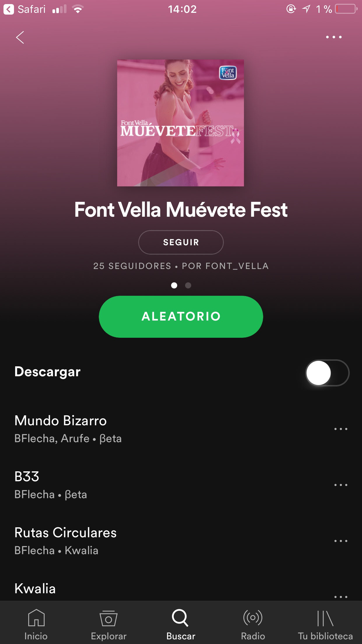This screenshot has width=362, height=644.
Task: Toggle the Descargar download switch
Action: pyautogui.click(x=327, y=373)
